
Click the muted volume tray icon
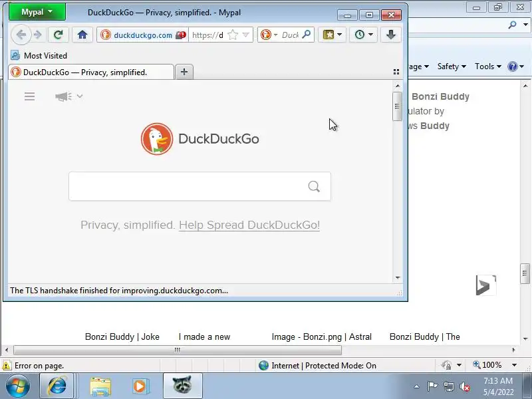coord(465,386)
